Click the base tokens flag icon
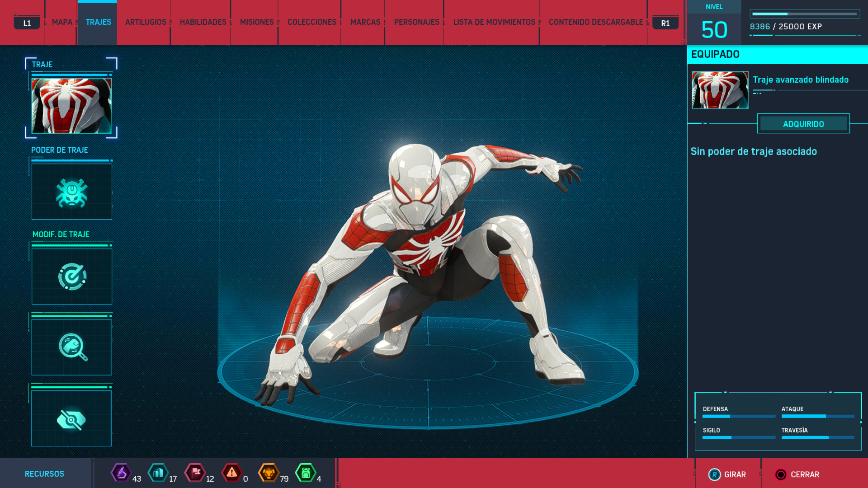The width and height of the screenshot is (868, 488). [195, 473]
